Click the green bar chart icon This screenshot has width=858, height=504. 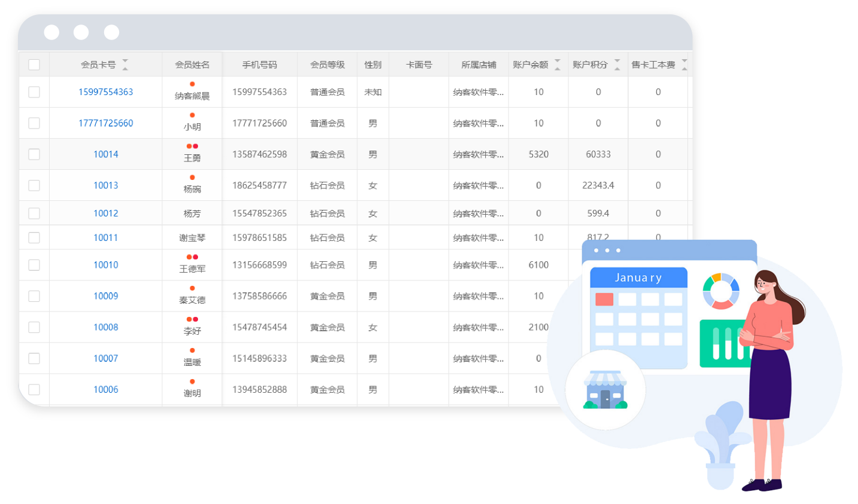point(724,343)
